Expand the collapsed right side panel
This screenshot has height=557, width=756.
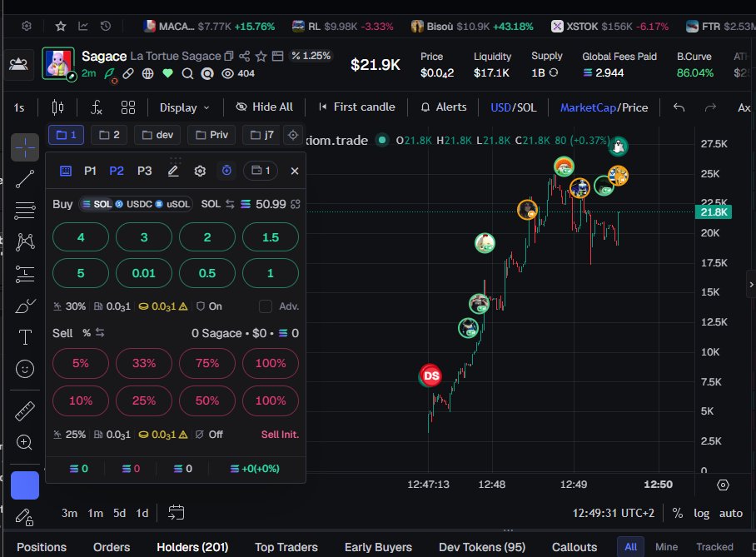[x=751, y=285]
